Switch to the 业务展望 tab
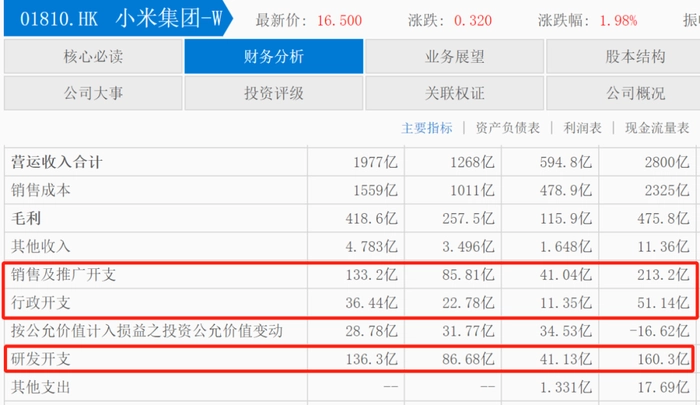The width and height of the screenshot is (700, 405). click(454, 57)
